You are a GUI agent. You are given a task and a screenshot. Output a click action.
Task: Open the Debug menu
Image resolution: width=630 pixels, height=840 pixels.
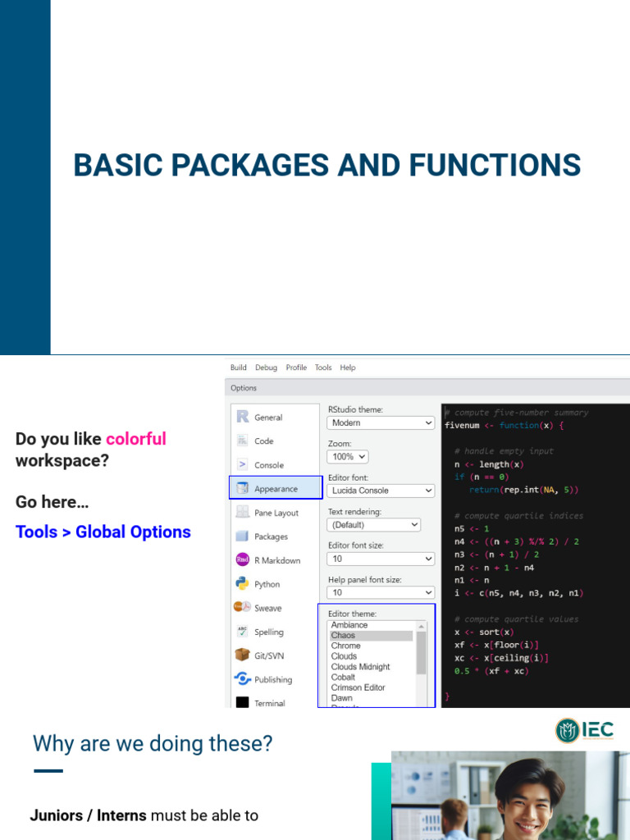pyautogui.click(x=267, y=367)
